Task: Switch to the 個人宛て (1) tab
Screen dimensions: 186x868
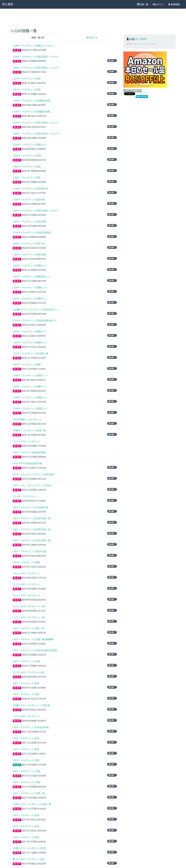Action: (92, 38)
